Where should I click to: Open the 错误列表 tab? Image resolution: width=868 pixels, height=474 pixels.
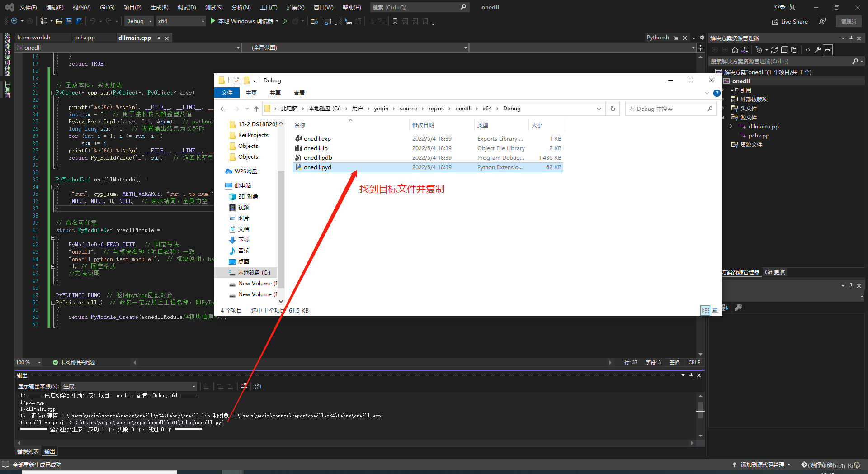28,451
